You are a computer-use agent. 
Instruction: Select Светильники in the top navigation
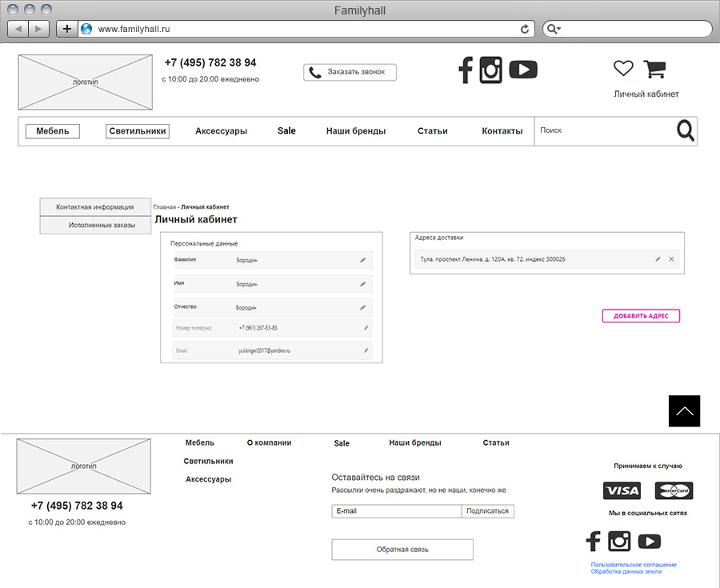point(138,131)
